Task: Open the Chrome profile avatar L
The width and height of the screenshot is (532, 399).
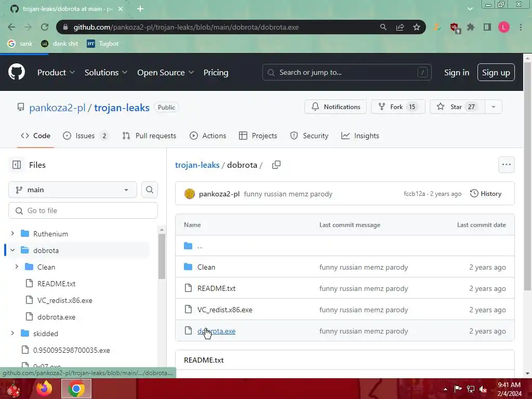Action: point(504,27)
